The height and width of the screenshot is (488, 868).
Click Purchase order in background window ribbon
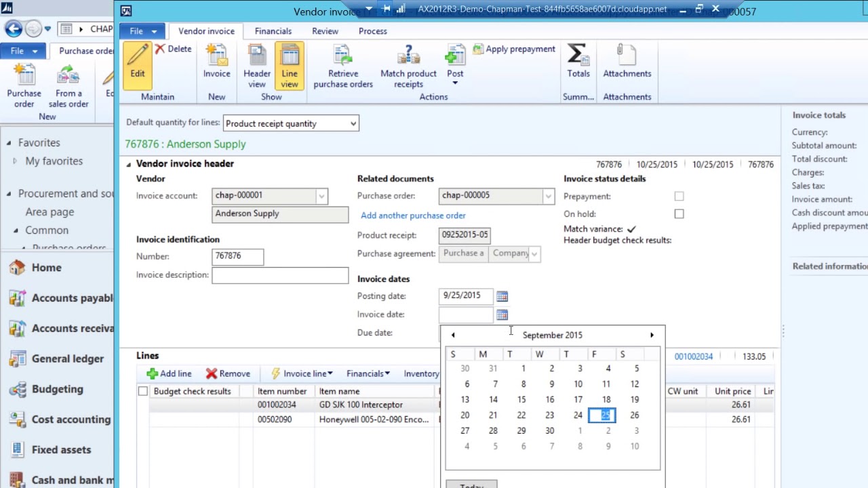(x=24, y=85)
